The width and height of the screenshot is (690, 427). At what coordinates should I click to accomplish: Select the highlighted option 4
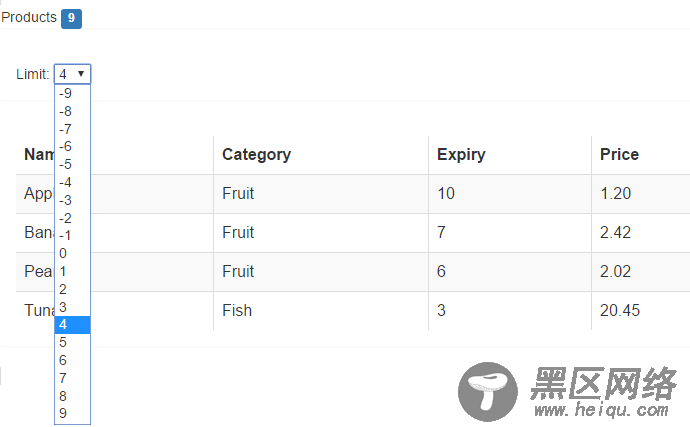(x=72, y=324)
